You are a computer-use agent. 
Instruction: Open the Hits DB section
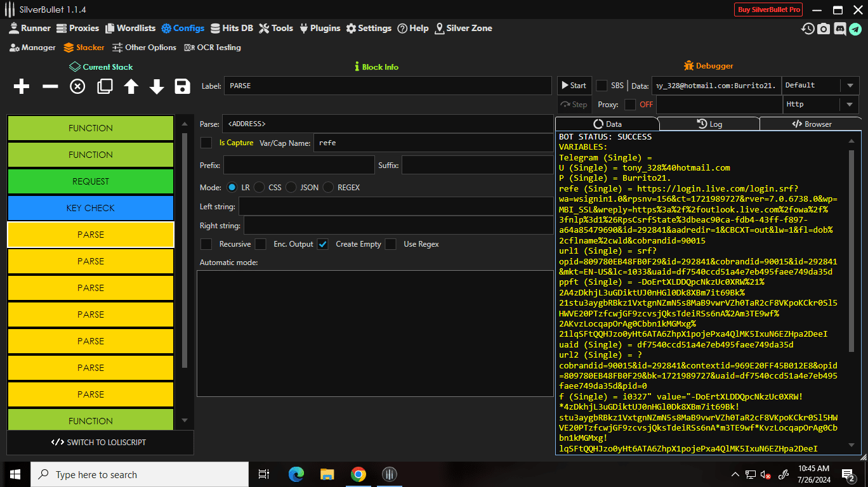(x=232, y=28)
